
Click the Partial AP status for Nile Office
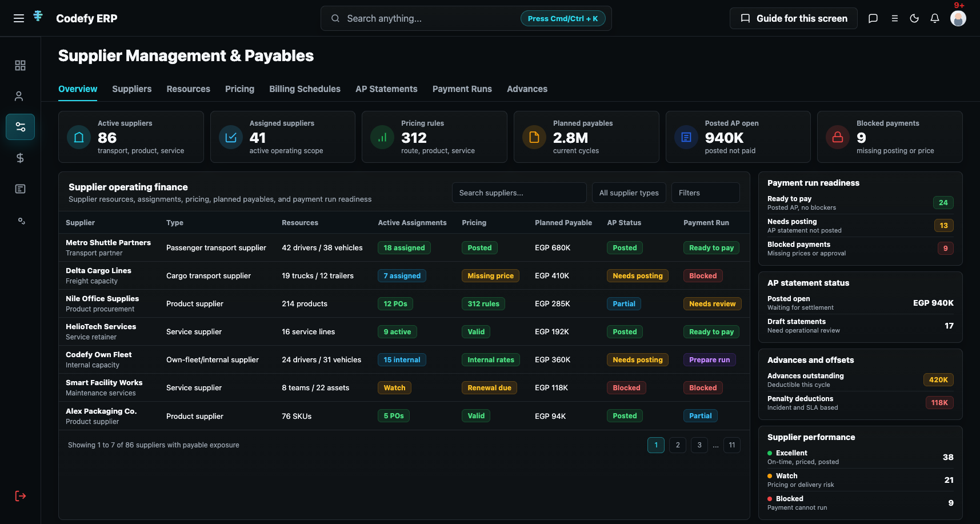pyautogui.click(x=624, y=303)
